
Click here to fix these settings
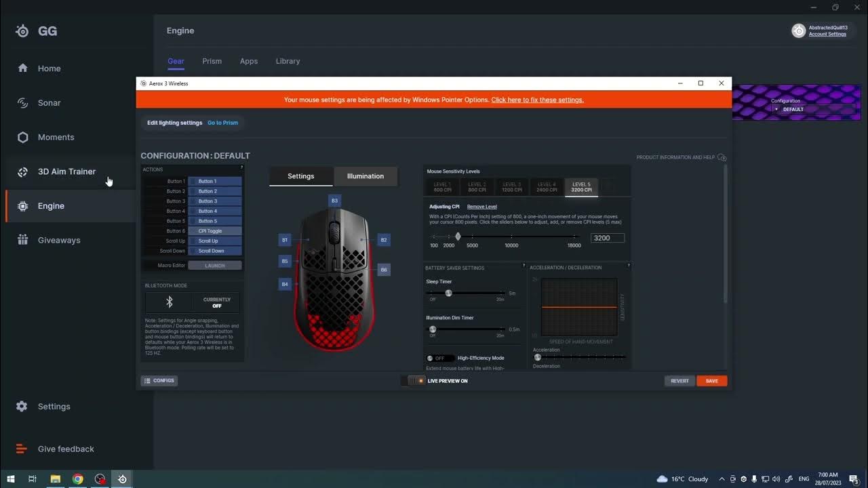538,100
